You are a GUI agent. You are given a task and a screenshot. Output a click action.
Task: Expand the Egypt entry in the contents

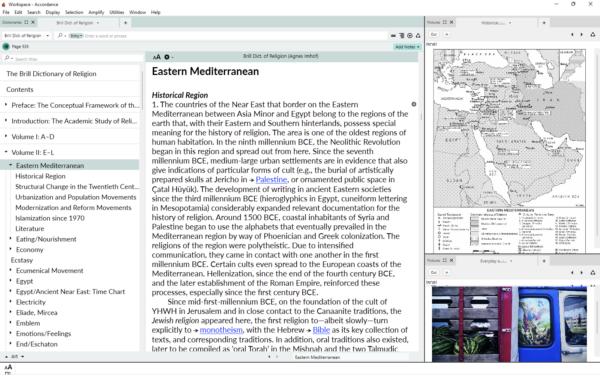(x=10, y=281)
